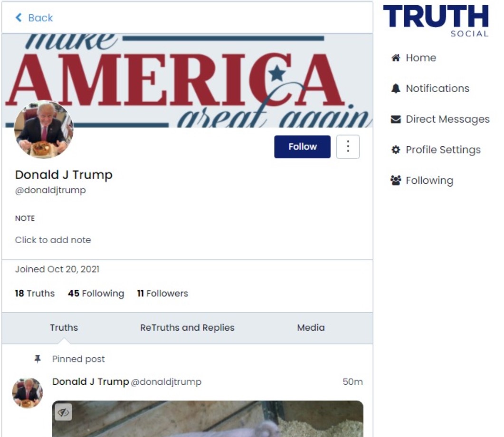Click the pin icon beside Pinned post
504x437 pixels.
click(38, 359)
